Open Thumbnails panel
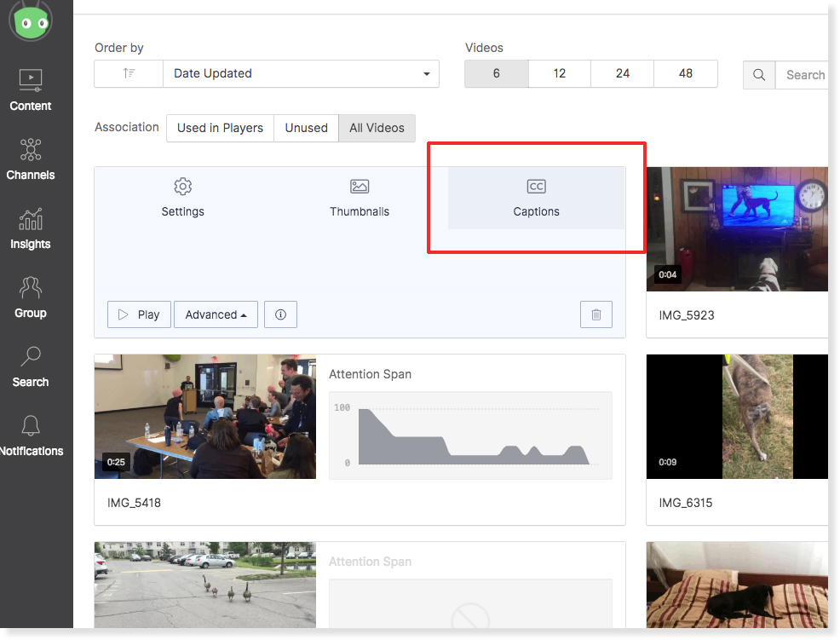Image resolution: width=840 pixels, height=640 pixels. coord(360,198)
